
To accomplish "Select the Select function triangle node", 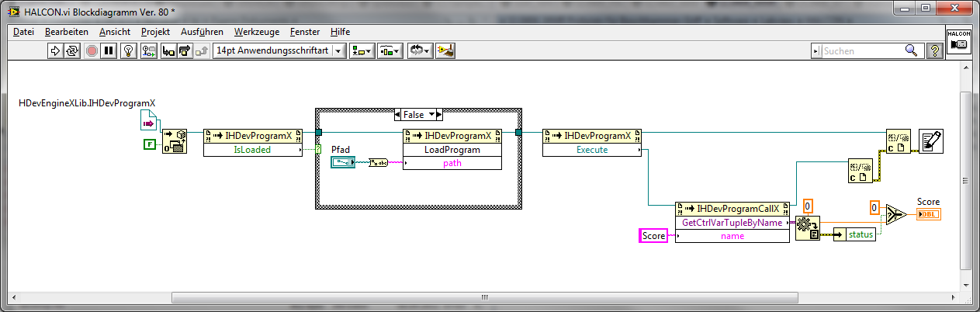I will point(896,215).
